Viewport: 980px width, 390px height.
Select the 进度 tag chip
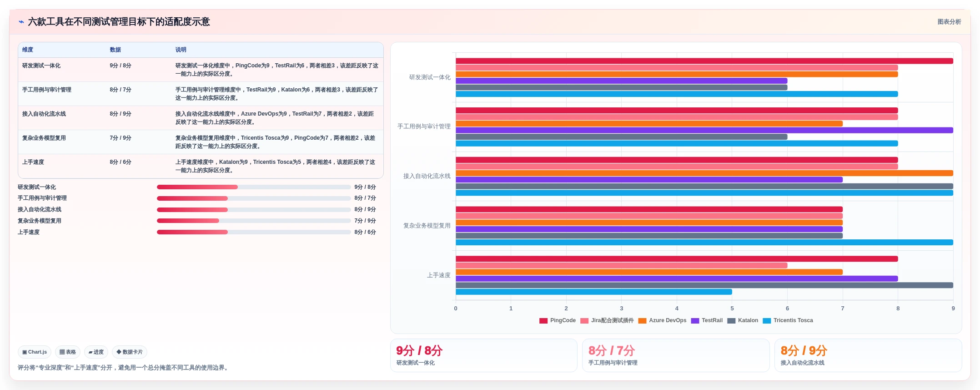point(96,352)
